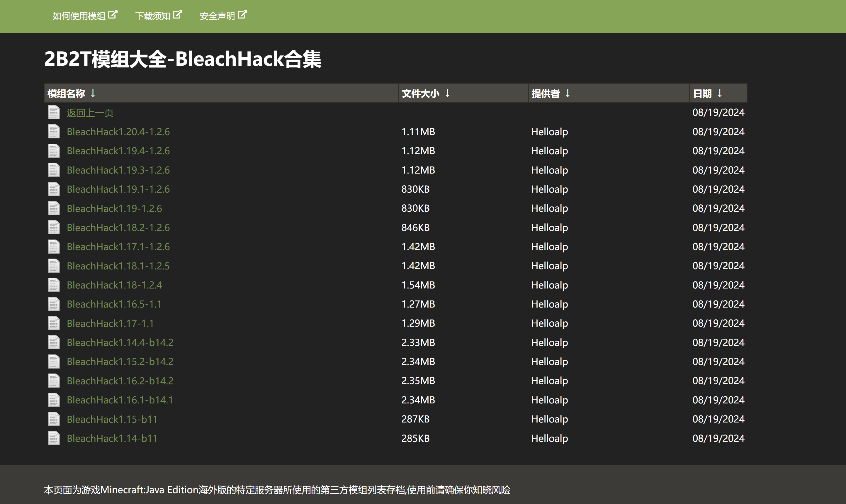
Task: Open BleachHack1.17-1.1 entry
Action: (x=110, y=323)
